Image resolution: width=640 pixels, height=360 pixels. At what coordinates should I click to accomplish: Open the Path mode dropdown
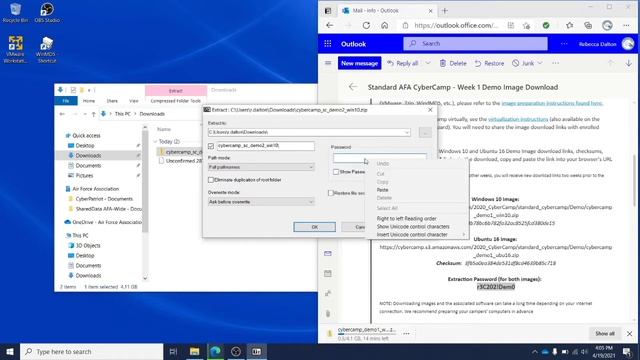coord(261,167)
